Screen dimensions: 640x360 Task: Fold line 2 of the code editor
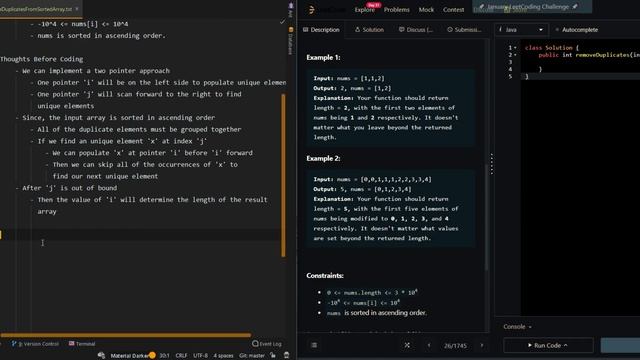pyautogui.click(x=515, y=55)
